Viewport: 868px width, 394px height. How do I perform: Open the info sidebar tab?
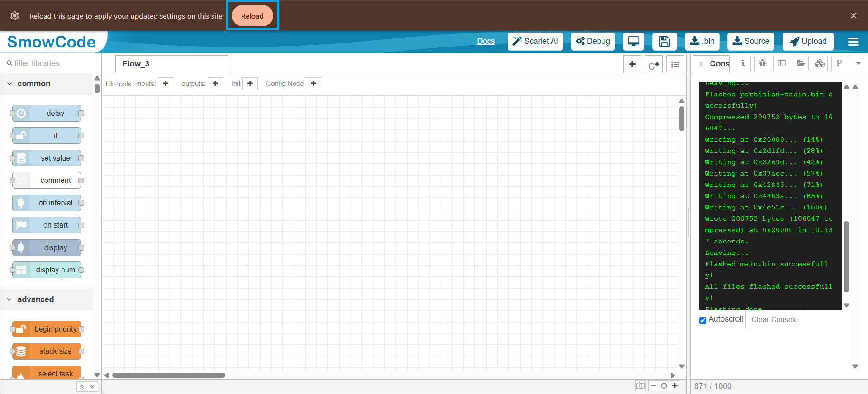743,63
